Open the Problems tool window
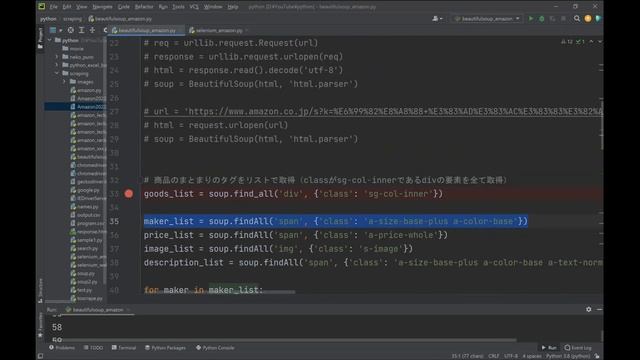This screenshot has height=360, width=640. [62, 348]
